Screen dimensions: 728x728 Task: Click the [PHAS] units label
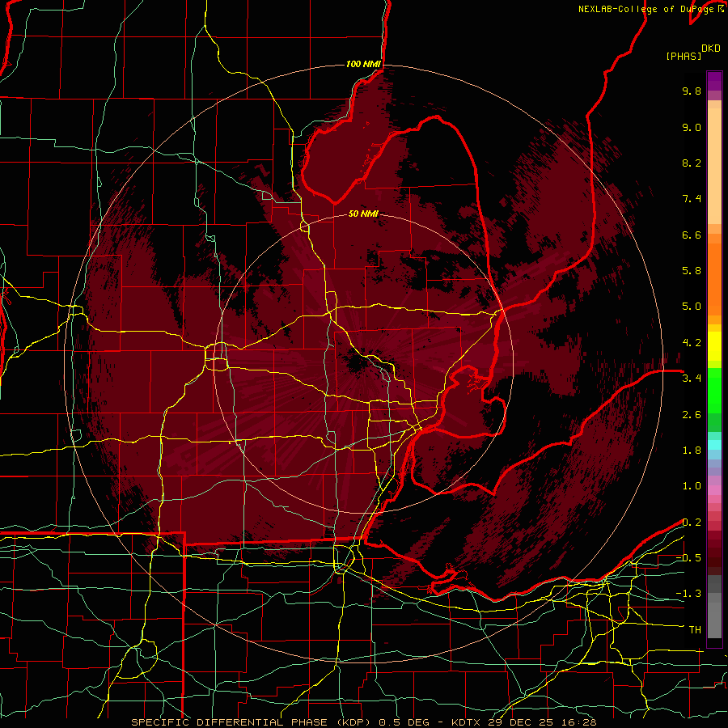click(x=684, y=57)
